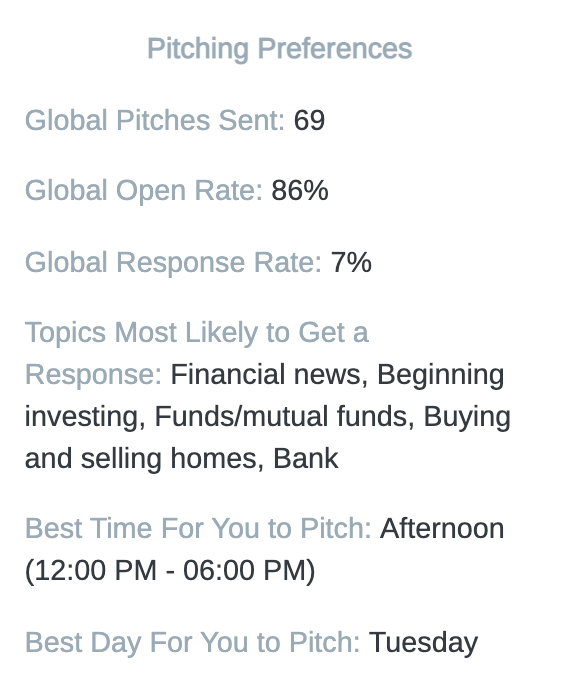The height and width of the screenshot is (690, 562).
Task: Select the Global Pitches Sent label
Action: [155, 120]
